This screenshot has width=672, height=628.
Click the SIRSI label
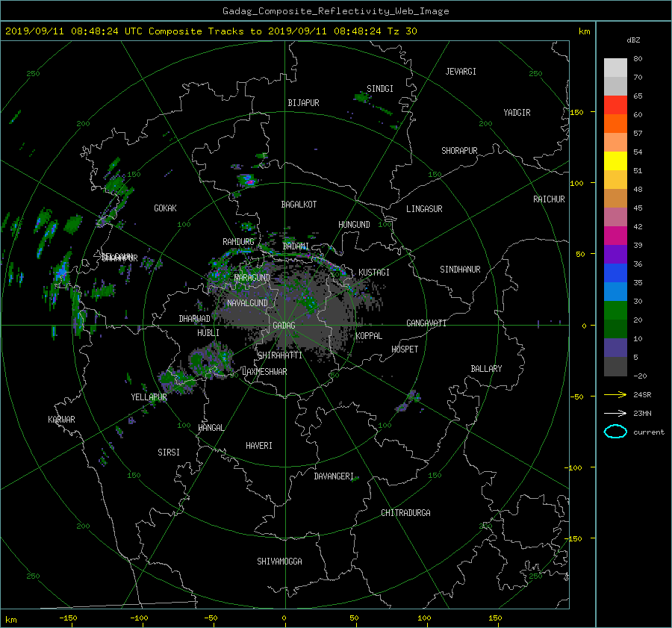[169, 453]
